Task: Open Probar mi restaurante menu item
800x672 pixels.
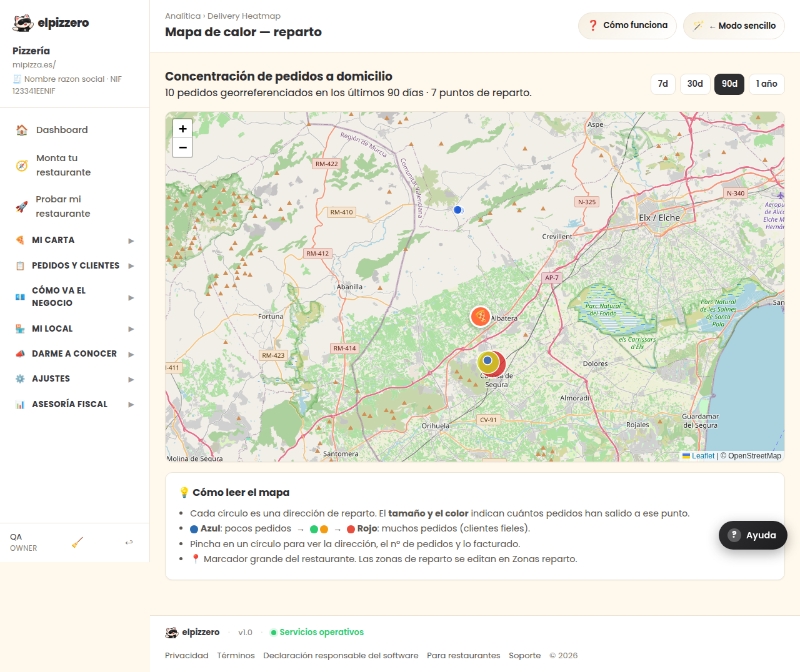Action: coord(75,207)
